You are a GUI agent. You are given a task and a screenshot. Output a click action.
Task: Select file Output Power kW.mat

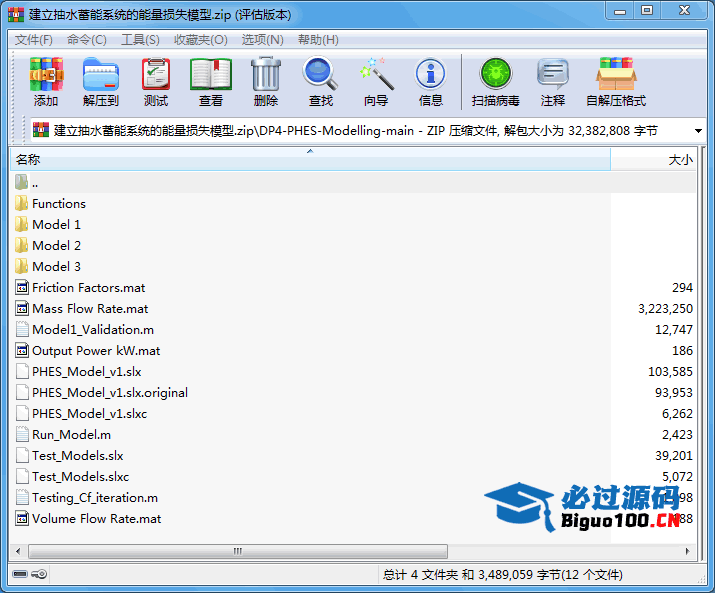96,350
